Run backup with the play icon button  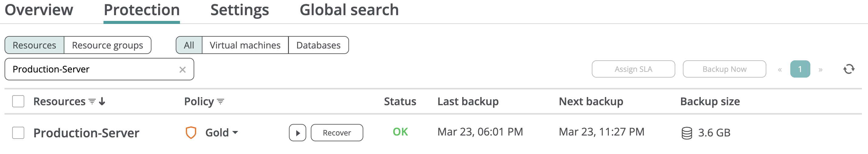(297, 133)
